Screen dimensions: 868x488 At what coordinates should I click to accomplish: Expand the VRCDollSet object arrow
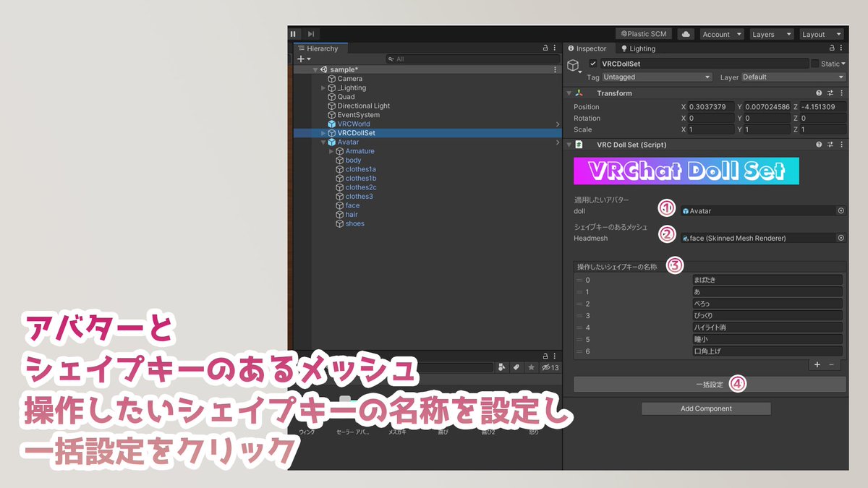coord(323,133)
